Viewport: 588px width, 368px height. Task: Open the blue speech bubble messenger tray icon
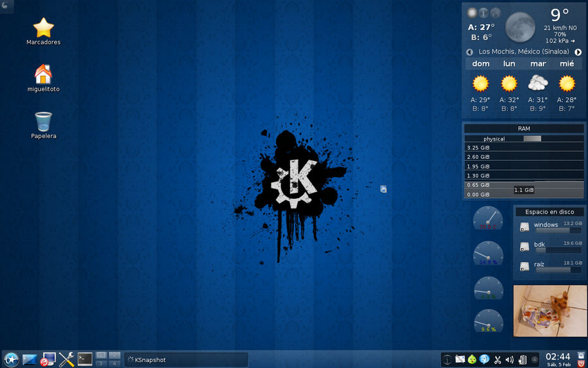coord(485,360)
